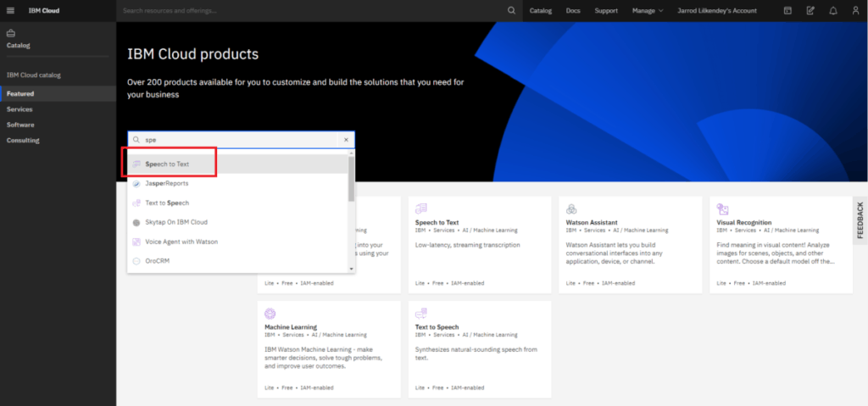
Task: Pick Voice Agent with Watson suggestion
Action: [x=181, y=242]
